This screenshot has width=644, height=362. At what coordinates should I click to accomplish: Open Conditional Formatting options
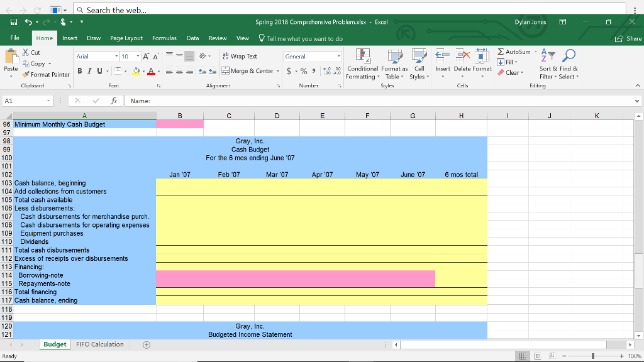362,65
